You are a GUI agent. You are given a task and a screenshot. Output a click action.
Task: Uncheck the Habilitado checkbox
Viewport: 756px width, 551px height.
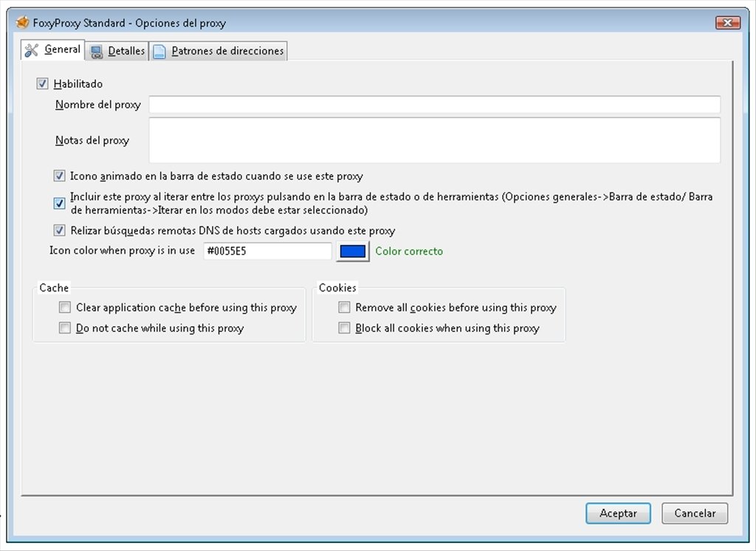tap(42, 84)
